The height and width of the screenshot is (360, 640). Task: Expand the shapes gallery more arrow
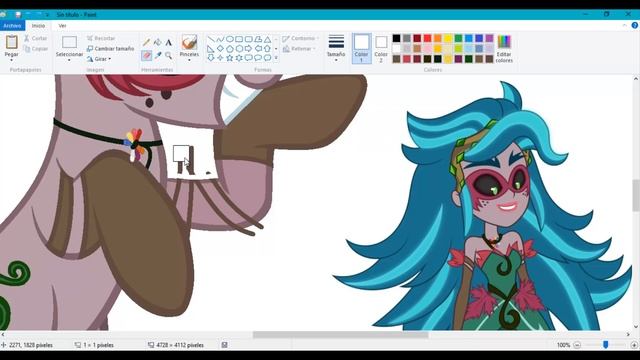(276, 58)
